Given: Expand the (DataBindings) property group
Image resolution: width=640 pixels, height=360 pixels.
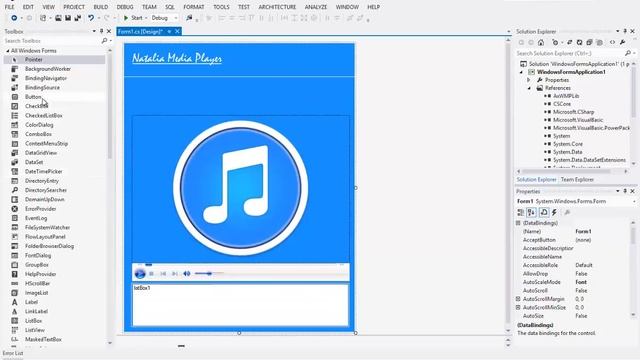Looking at the screenshot, I should point(518,223).
